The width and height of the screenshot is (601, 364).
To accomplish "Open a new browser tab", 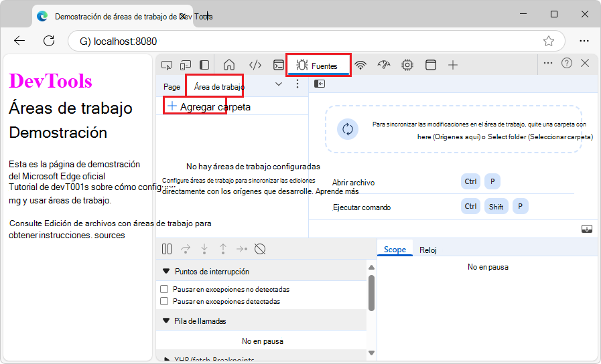I will (207, 17).
